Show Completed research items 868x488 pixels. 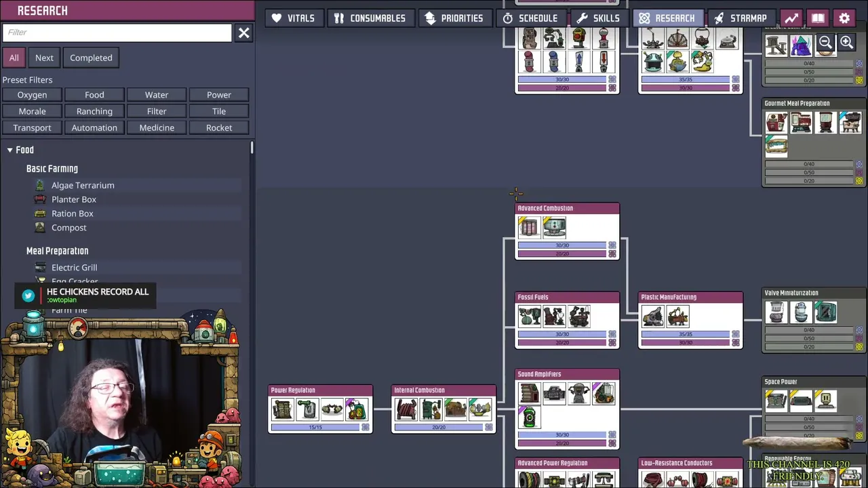coord(91,58)
